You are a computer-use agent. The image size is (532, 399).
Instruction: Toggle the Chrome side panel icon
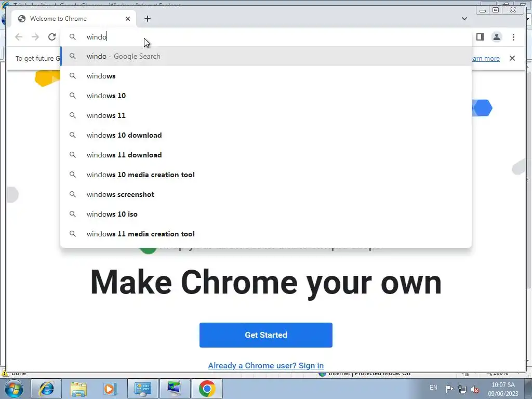pos(480,37)
